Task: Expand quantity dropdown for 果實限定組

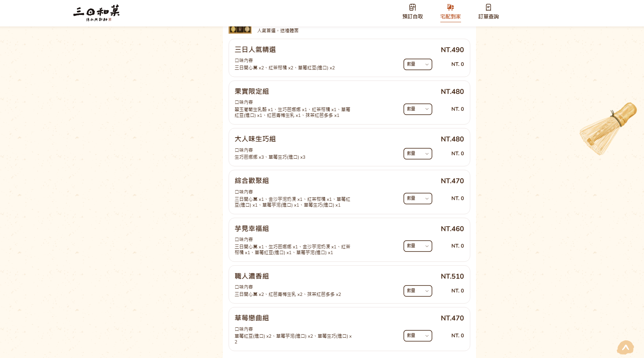Action: pos(418,109)
